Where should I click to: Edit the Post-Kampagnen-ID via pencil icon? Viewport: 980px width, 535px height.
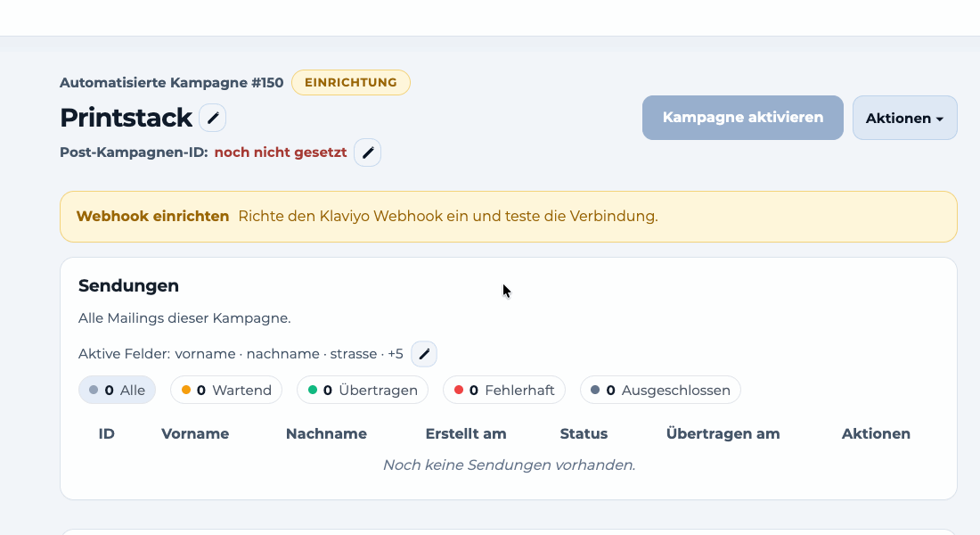point(367,152)
